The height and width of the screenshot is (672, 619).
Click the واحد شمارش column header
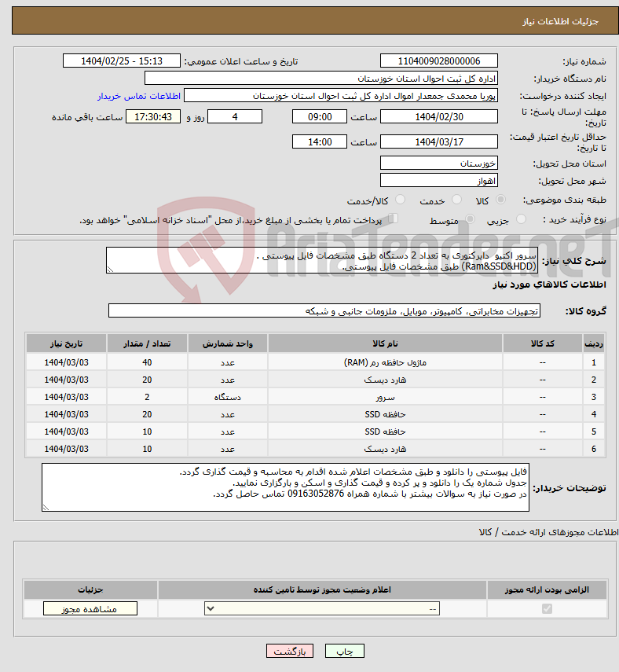click(228, 343)
